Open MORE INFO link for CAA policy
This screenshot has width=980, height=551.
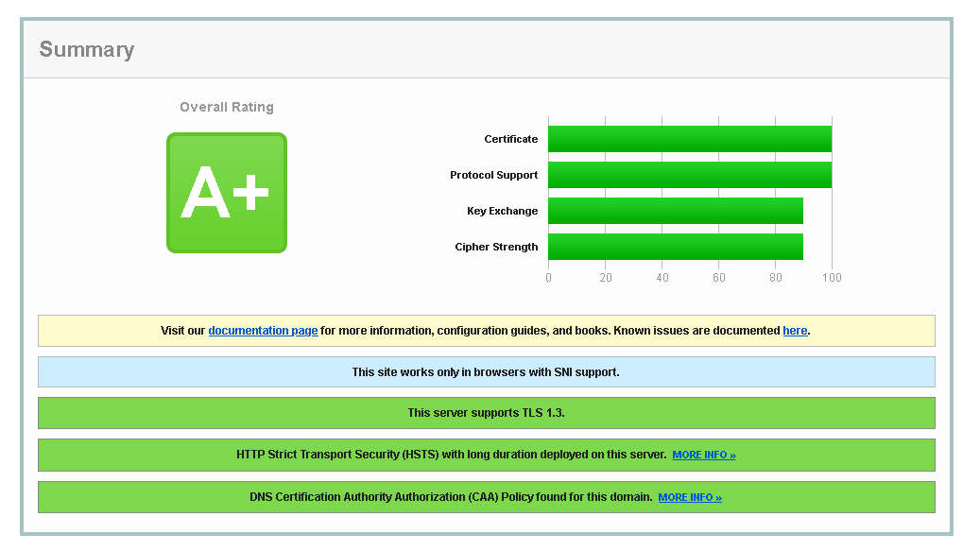pos(690,497)
